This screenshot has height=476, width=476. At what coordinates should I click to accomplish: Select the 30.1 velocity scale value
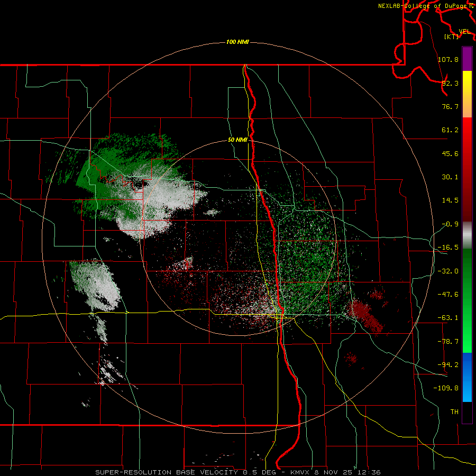tap(450, 177)
